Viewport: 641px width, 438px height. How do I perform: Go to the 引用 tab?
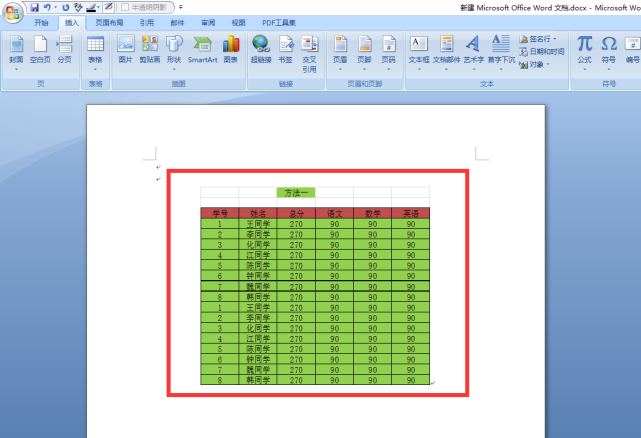point(147,23)
